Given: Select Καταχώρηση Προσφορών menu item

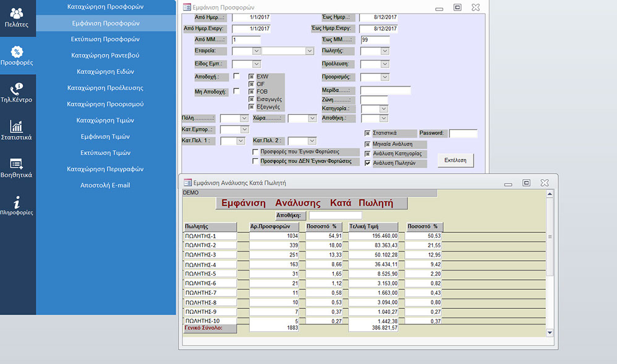Looking at the screenshot, I should [x=105, y=7].
